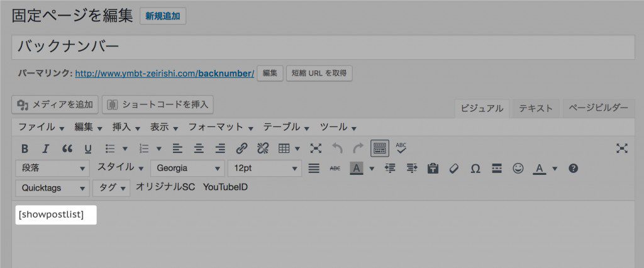Viewport: 644px width, 268px height.
Task: Open the フォーマット menu
Action: click(x=221, y=127)
